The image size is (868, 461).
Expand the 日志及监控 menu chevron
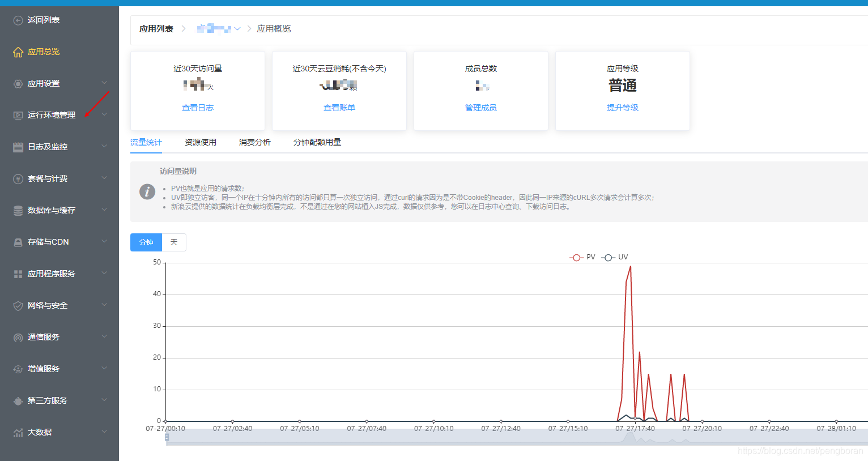pos(104,146)
